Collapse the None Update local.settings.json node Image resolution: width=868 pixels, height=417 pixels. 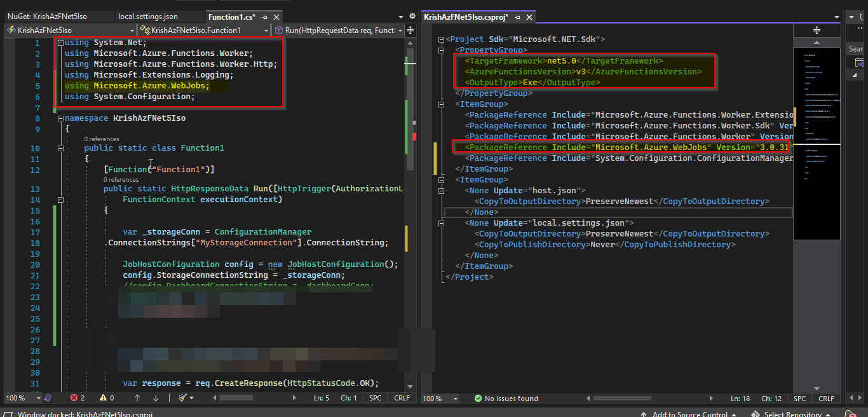click(x=442, y=223)
